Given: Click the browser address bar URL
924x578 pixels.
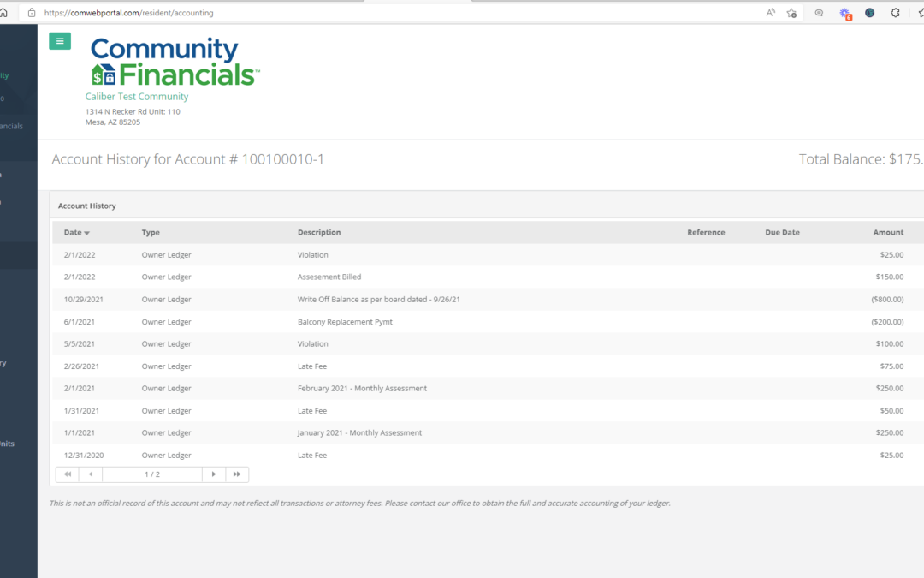Looking at the screenshot, I should click(x=128, y=13).
